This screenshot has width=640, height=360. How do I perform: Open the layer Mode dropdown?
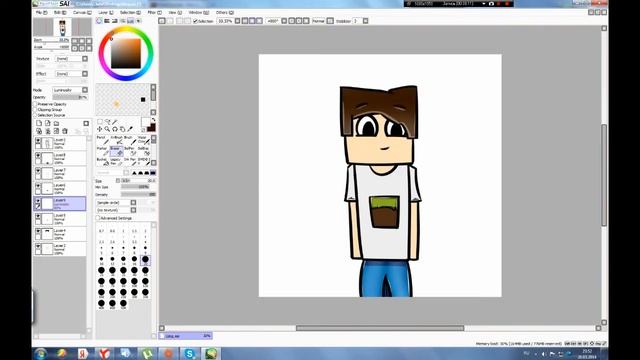coord(70,90)
